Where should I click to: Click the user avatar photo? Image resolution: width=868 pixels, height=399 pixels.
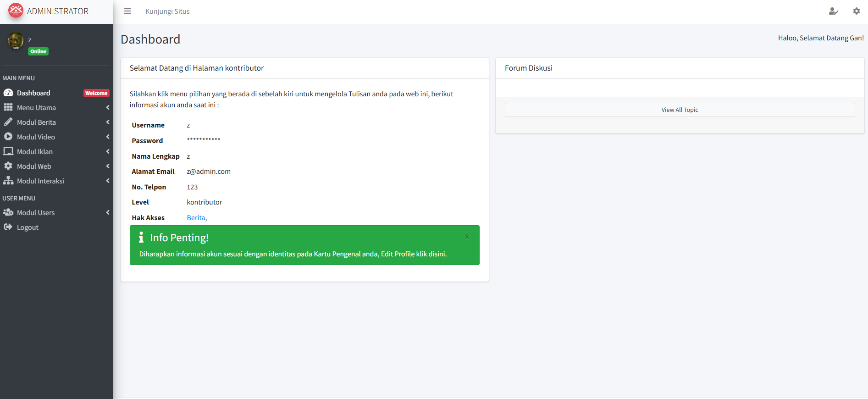[x=16, y=41]
